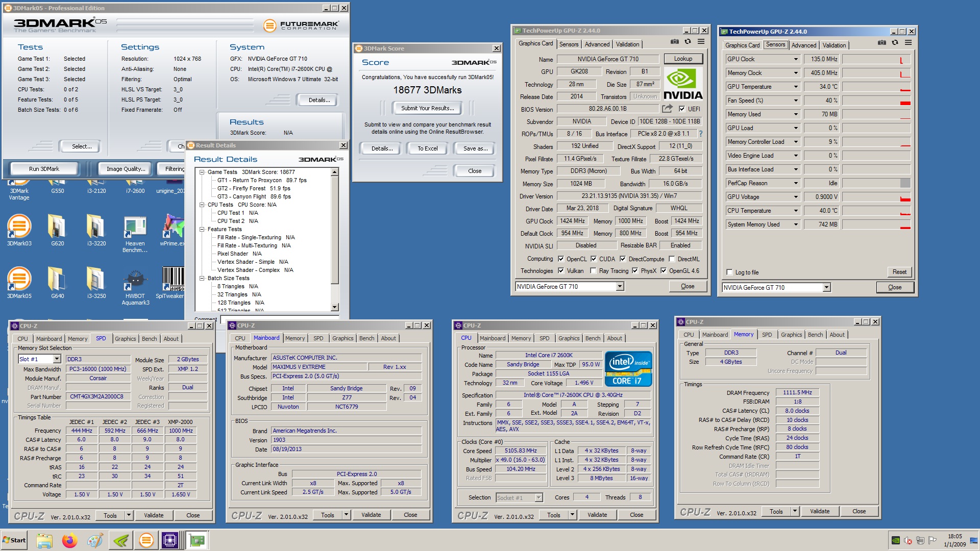Open the 3DMark05 desktop shortcut
The height and width of the screenshot is (551, 980).
pyautogui.click(x=19, y=283)
